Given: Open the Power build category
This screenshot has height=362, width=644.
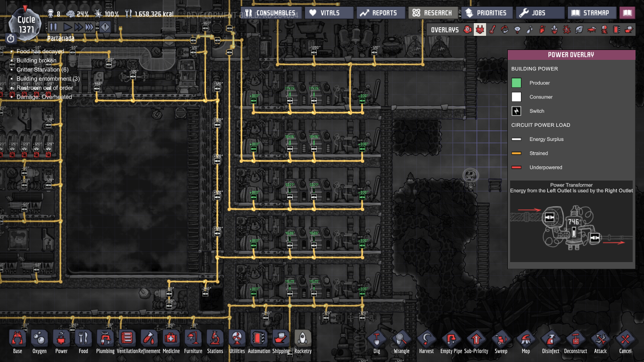Looking at the screenshot, I should pyautogui.click(x=61, y=341).
